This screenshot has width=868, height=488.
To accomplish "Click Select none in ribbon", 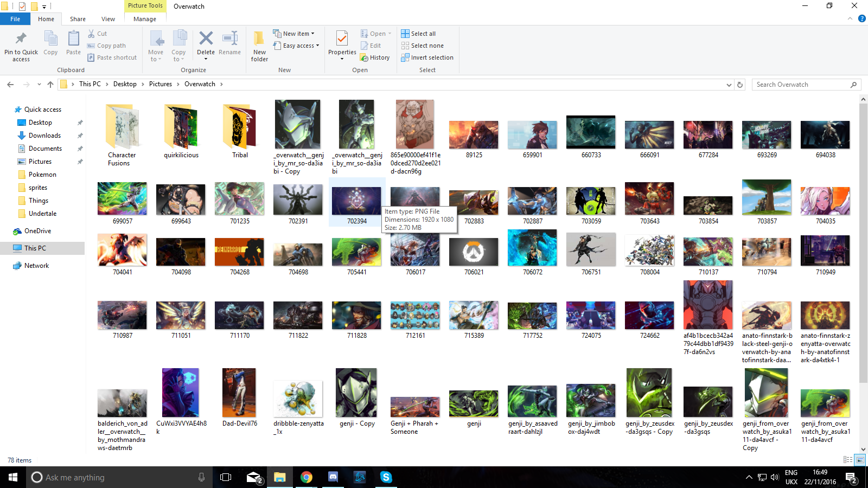I will [x=422, y=46].
